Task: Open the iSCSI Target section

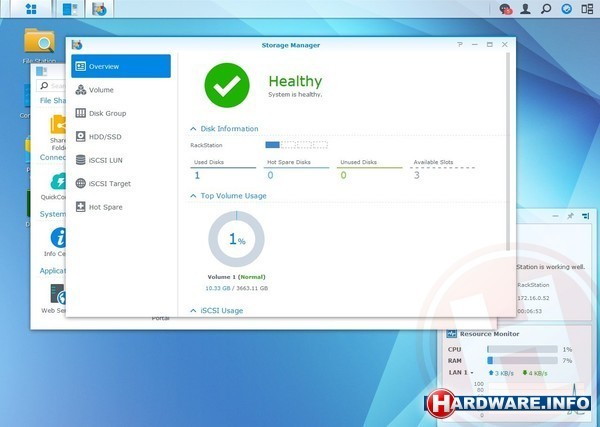Action: pos(121,184)
